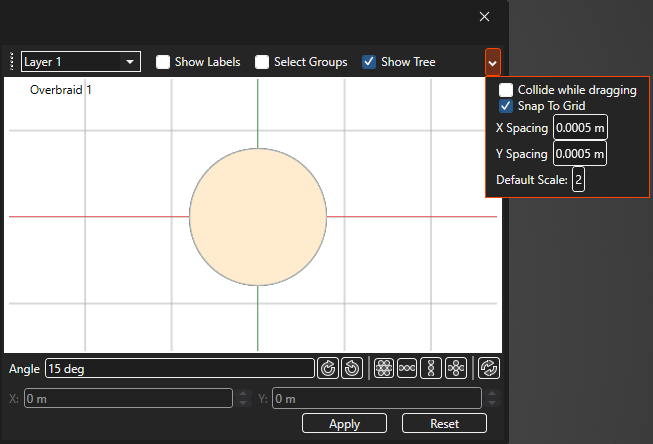Image resolution: width=653 pixels, height=444 pixels.
Task: Select the Overbraid 1 tree item
Action: [61, 90]
